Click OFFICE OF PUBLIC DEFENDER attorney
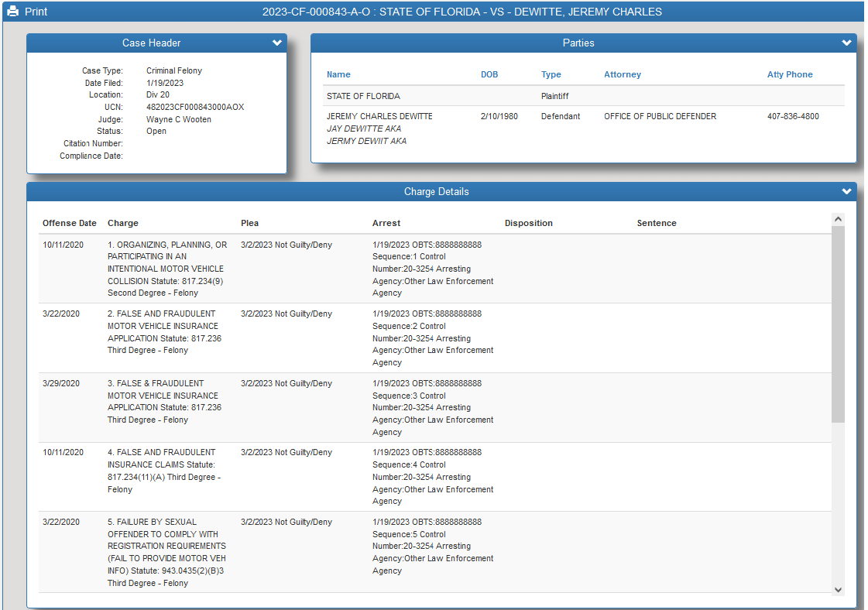The image size is (868, 610). pyautogui.click(x=660, y=116)
